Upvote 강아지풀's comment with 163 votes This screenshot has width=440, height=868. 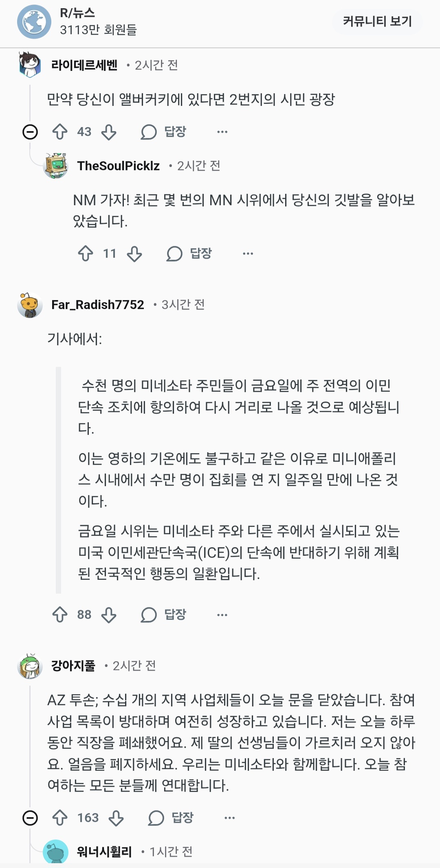[x=60, y=818]
